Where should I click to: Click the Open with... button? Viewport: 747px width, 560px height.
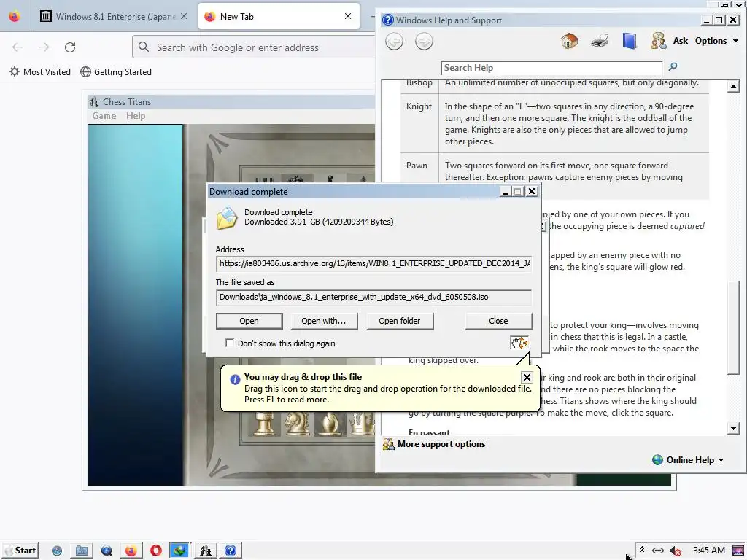point(323,321)
